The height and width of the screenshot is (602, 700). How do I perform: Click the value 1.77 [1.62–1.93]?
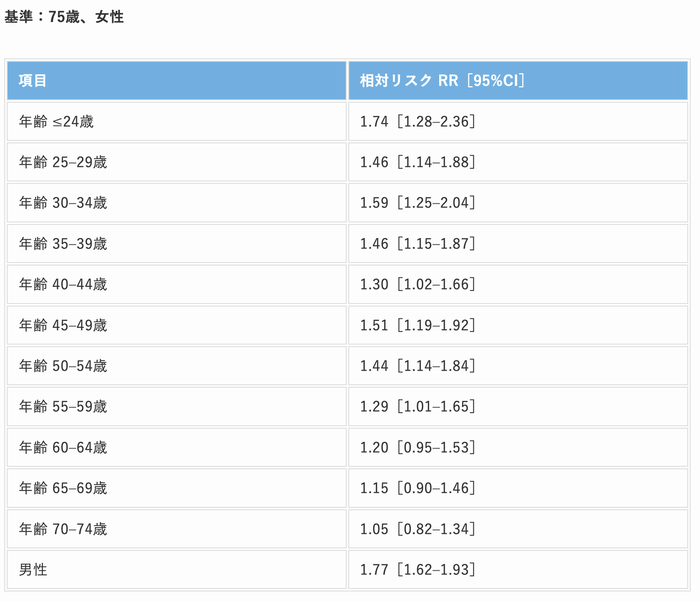click(417, 570)
